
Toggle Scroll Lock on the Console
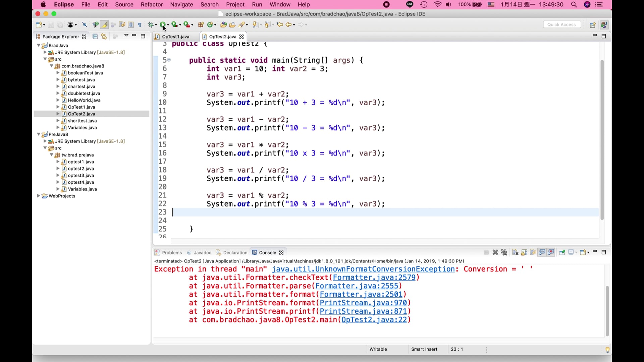tap(524, 252)
